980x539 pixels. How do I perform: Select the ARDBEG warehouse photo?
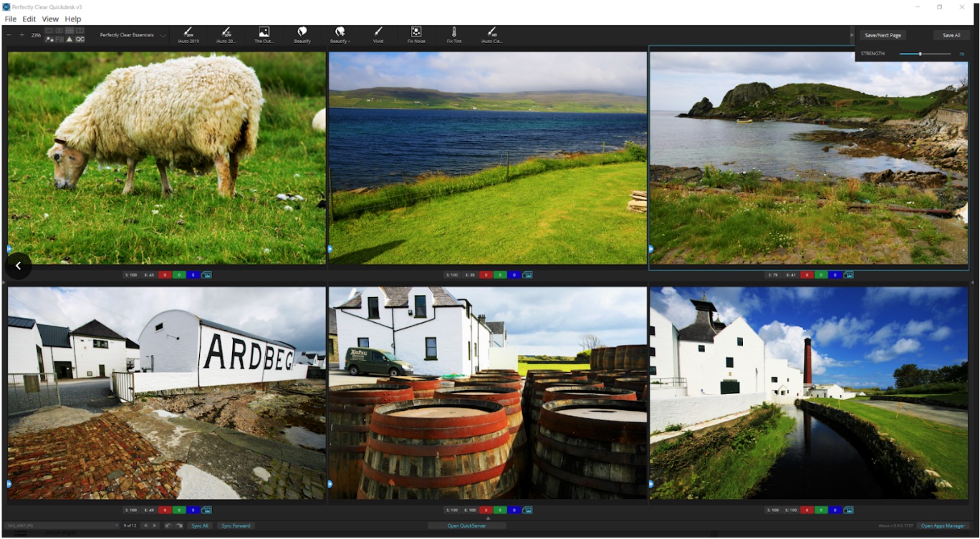click(166, 393)
